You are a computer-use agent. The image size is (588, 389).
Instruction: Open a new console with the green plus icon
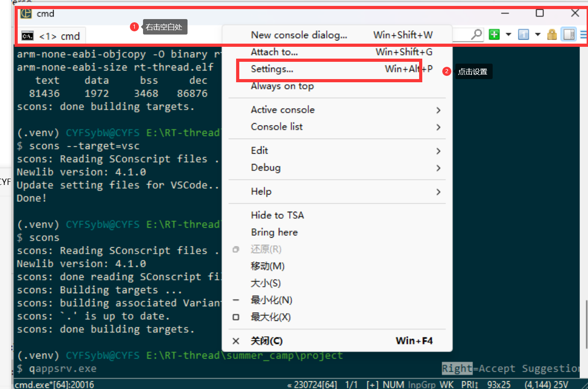pyautogui.click(x=494, y=34)
